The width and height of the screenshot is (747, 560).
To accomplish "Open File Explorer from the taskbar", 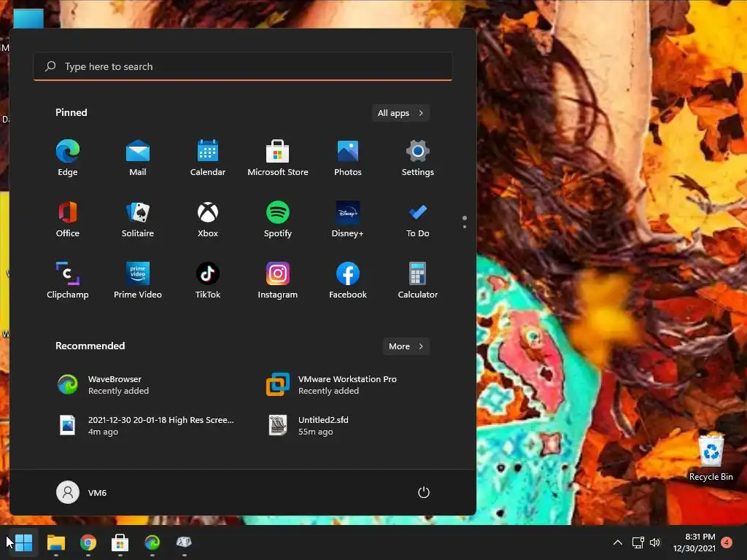I will point(55,542).
